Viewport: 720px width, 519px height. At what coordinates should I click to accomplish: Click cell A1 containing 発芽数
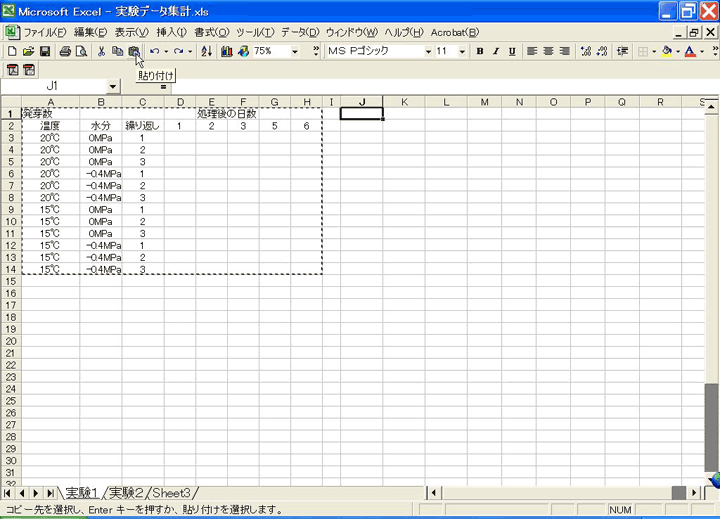point(50,114)
